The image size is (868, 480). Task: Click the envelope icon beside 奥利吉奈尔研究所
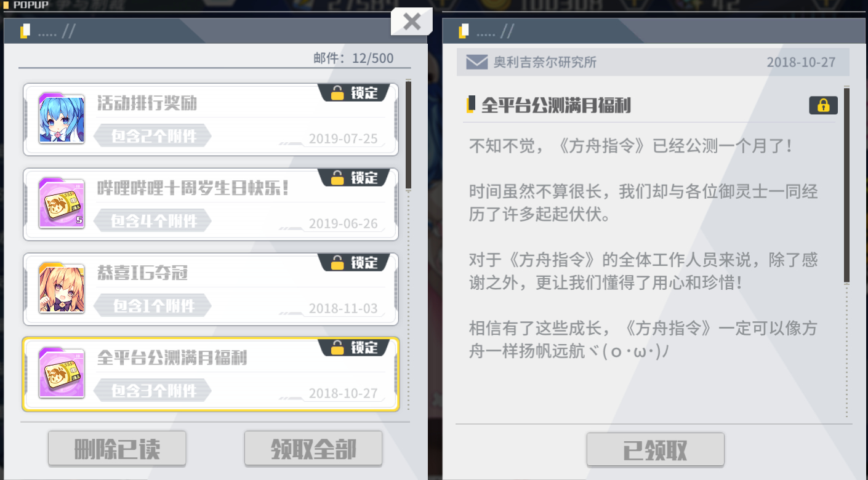tap(476, 62)
